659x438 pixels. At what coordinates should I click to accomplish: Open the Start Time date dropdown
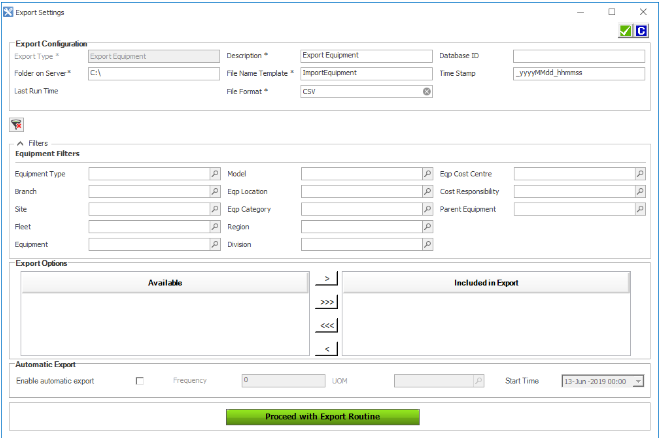click(638, 381)
